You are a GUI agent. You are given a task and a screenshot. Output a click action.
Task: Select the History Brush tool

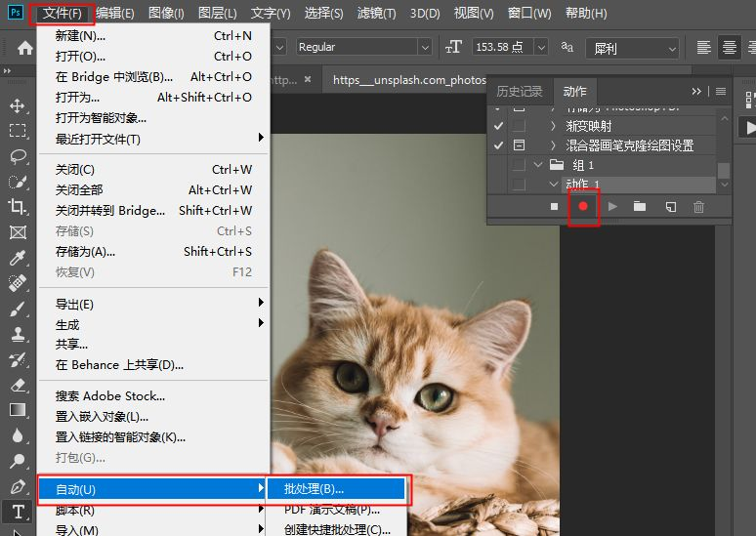[x=18, y=359]
